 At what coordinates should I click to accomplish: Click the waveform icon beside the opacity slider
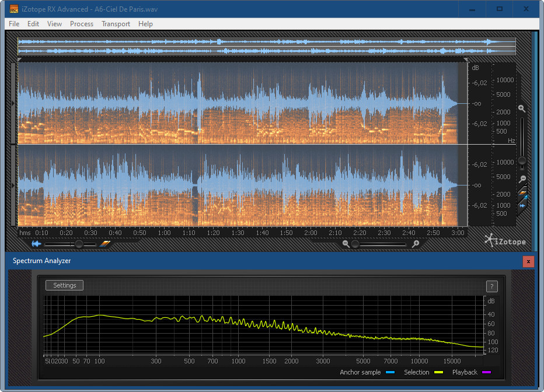tap(36, 244)
